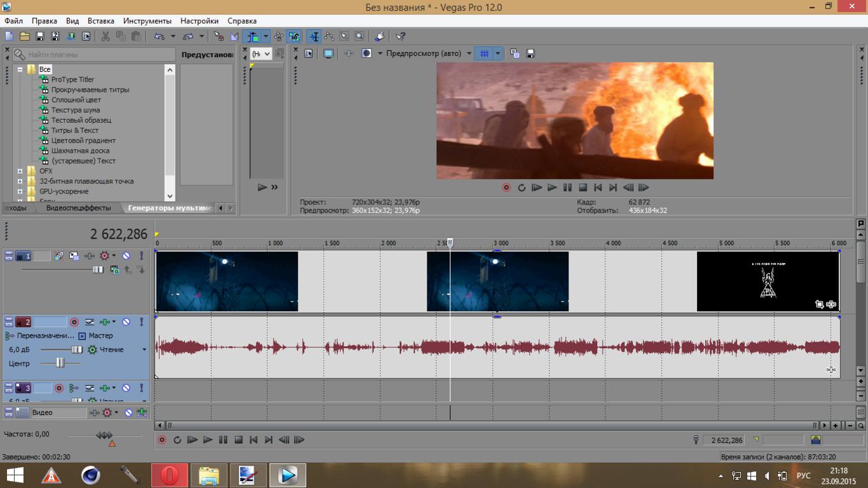868x488 pixels.
Task: Click the Найти плагины search field
Action: [x=95, y=55]
